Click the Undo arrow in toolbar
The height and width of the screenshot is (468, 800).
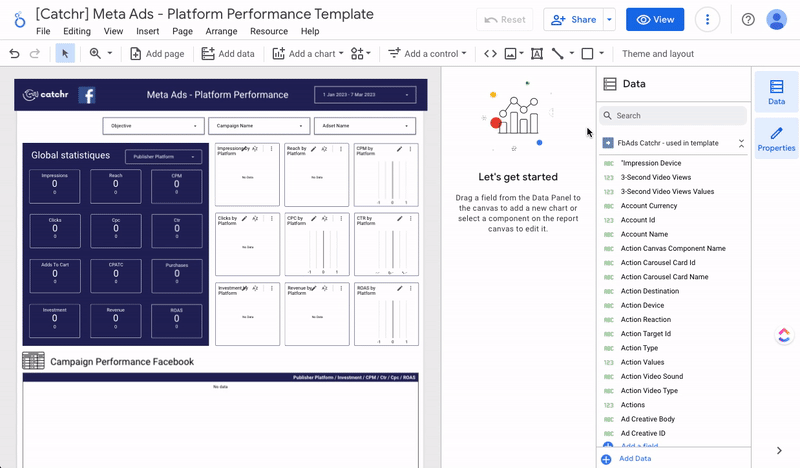click(x=15, y=54)
